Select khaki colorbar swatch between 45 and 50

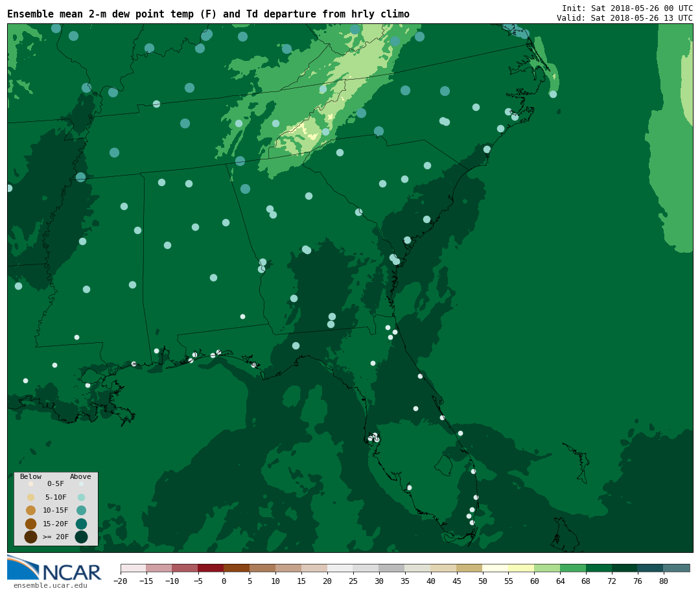[470, 568]
